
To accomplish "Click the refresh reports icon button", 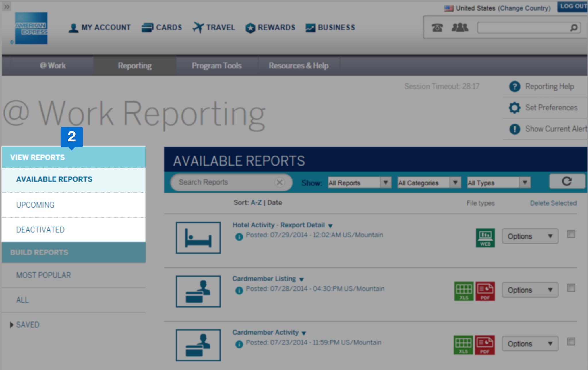I will [x=567, y=181].
